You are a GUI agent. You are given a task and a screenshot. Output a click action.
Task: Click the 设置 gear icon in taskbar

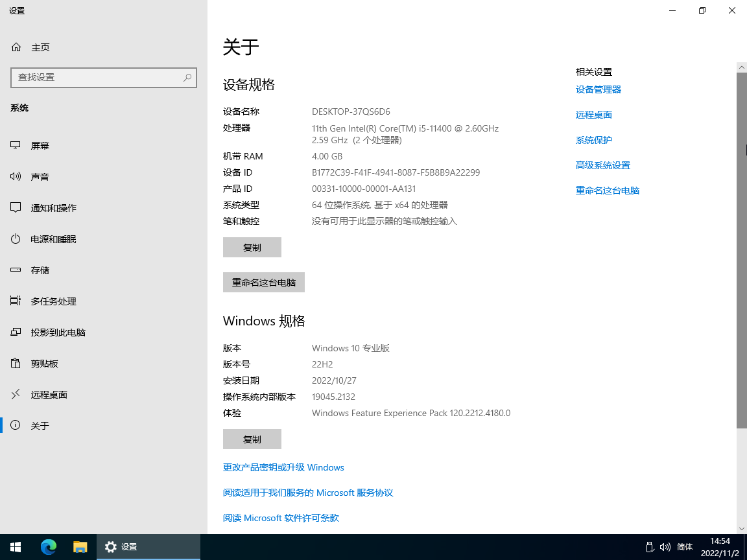point(110,546)
